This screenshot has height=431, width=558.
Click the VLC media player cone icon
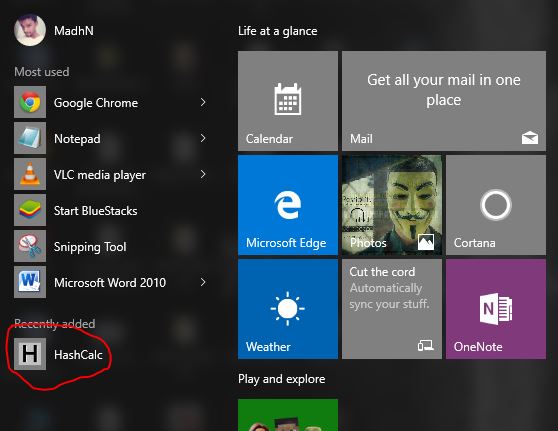tap(30, 174)
